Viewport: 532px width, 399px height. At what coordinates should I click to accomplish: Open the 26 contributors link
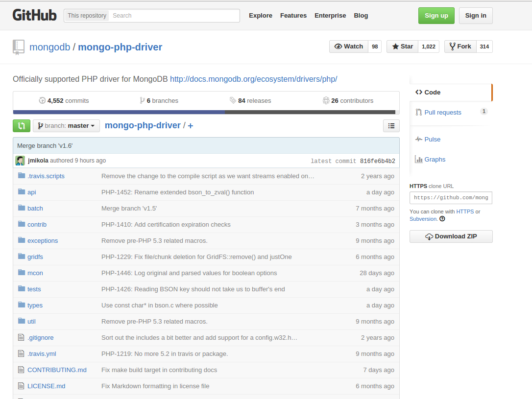pos(348,101)
